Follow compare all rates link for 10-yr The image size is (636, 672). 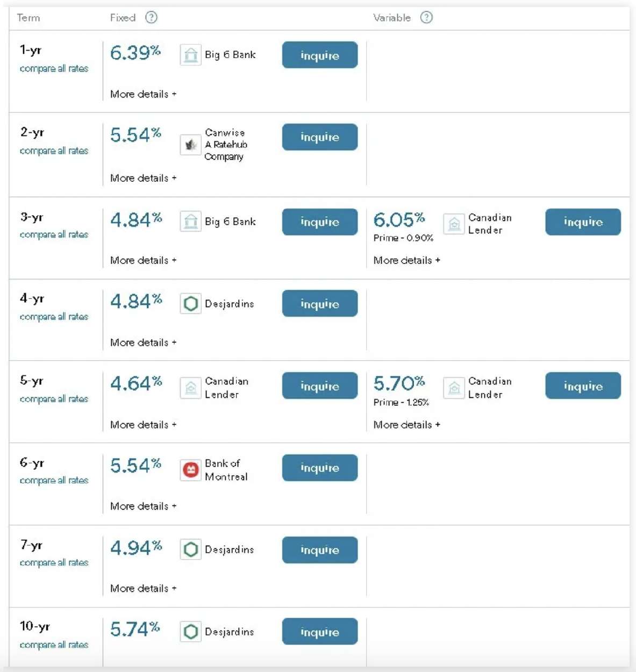click(54, 645)
